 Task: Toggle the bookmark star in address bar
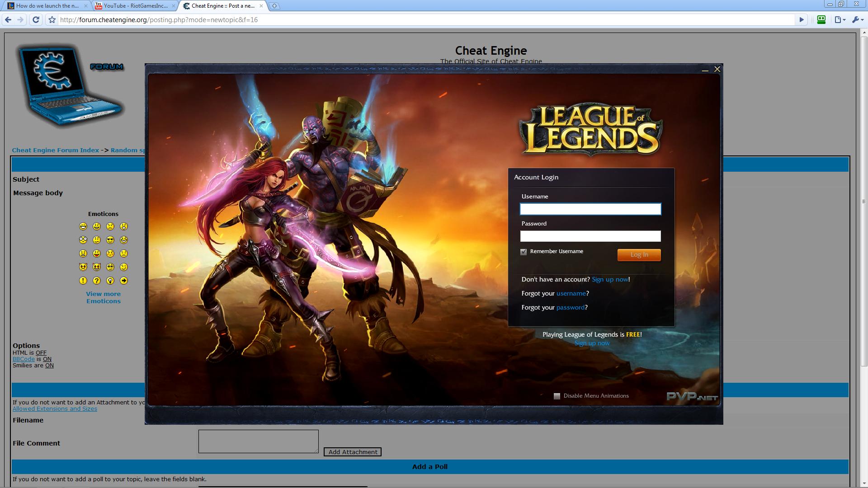click(51, 20)
